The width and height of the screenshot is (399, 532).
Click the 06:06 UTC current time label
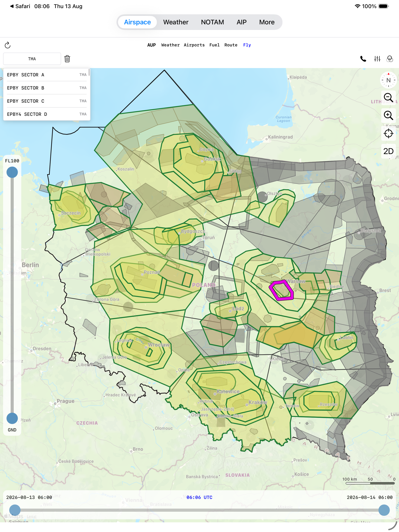point(199,497)
